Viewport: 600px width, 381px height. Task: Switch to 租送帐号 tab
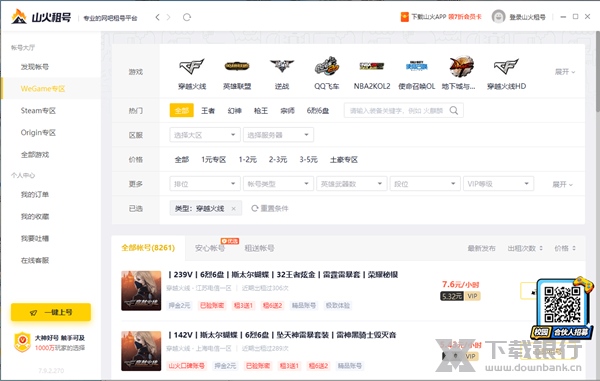click(x=259, y=248)
